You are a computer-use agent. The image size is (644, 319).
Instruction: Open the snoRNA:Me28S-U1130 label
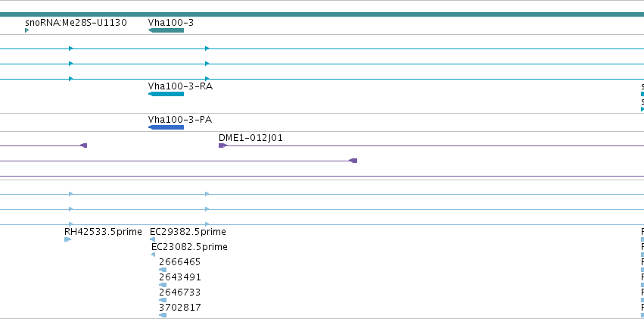click(x=76, y=23)
